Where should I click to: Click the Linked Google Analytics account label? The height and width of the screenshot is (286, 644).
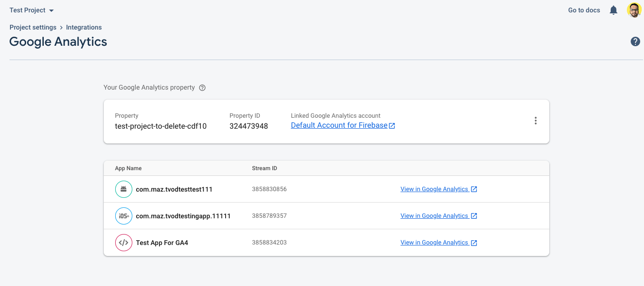tap(336, 116)
